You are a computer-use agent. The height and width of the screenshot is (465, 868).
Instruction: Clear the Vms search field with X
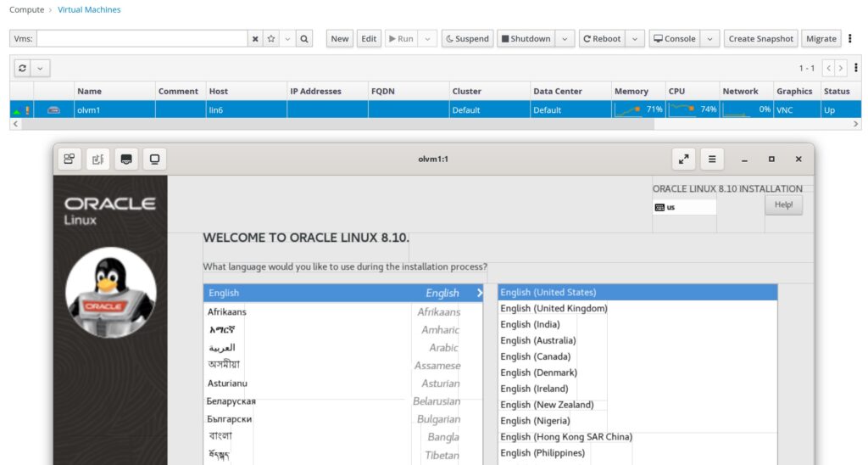[x=255, y=39]
